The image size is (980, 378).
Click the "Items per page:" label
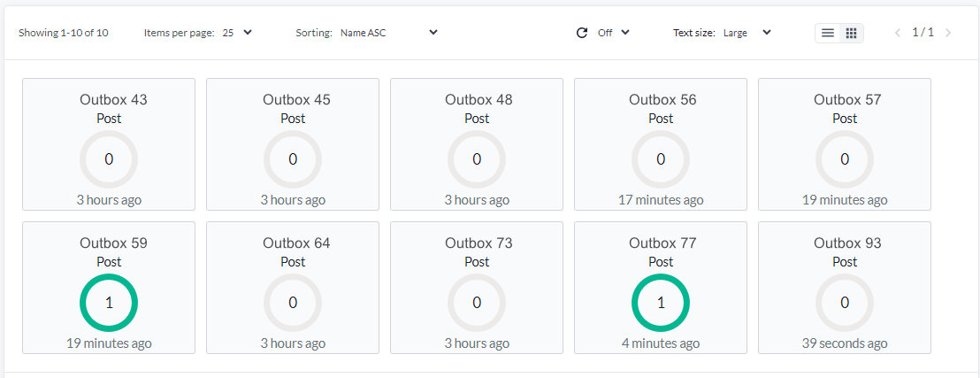(x=180, y=33)
